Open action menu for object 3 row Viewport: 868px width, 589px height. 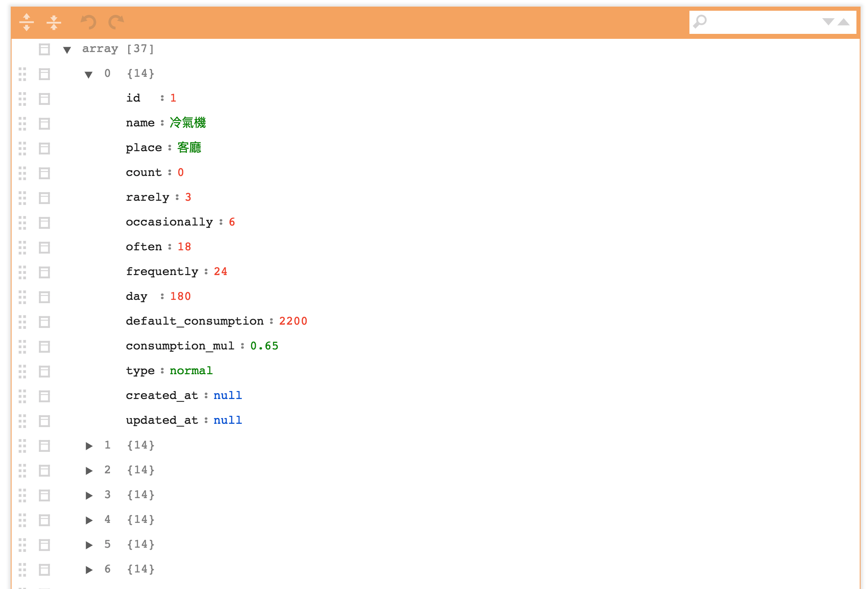click(44, 496)
